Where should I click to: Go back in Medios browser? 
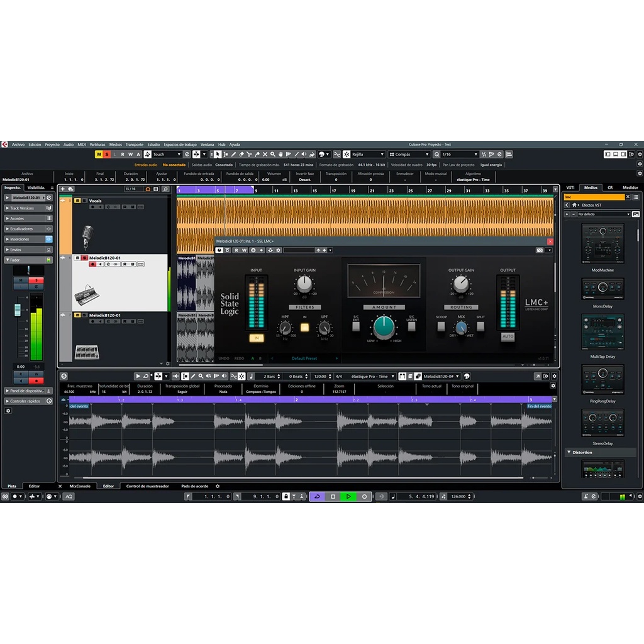[567, 205]
